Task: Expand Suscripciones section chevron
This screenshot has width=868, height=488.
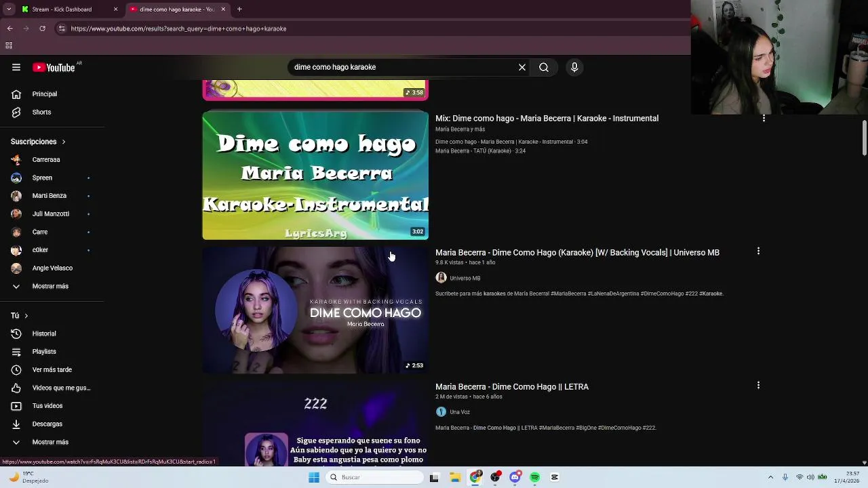Action: coord(64,142)
